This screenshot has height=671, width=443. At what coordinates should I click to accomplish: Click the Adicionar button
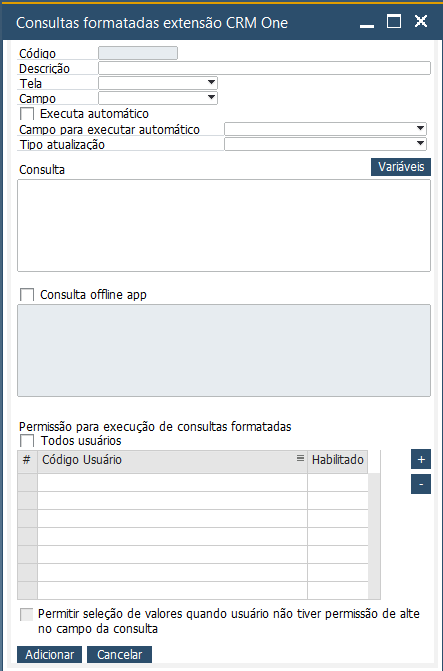click(x=49, y=654)
